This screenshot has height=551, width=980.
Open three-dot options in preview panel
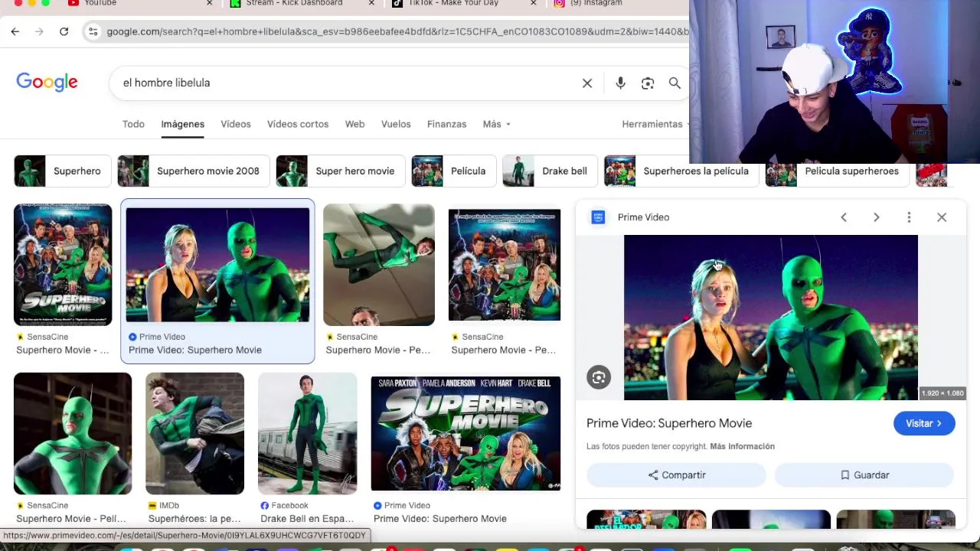point(909,217)
